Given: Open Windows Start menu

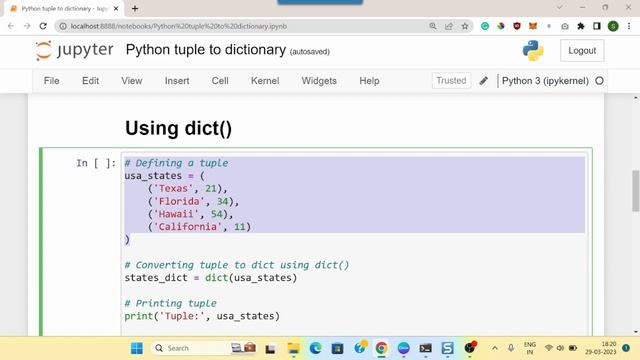Looking at the screenshot, I should [137, 348].
